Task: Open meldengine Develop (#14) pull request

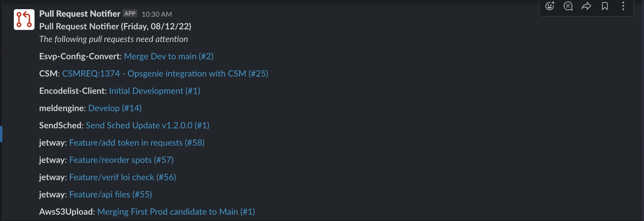Action: pyautogui.click(x=115, y=108)
